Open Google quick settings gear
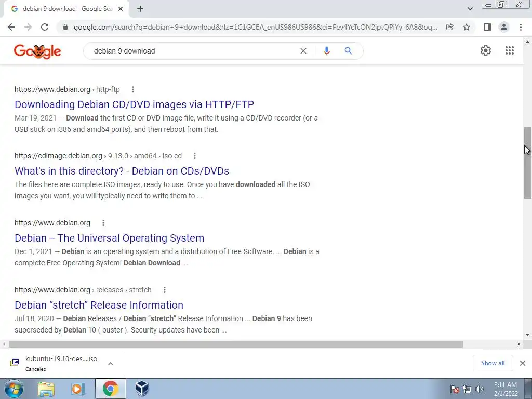532x399 pixels. [486, 50]
